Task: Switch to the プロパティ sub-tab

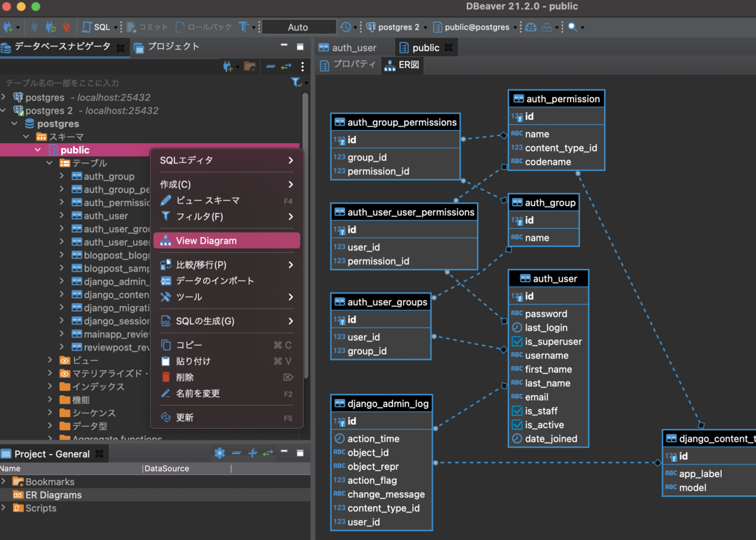Action: click(348, 64)
